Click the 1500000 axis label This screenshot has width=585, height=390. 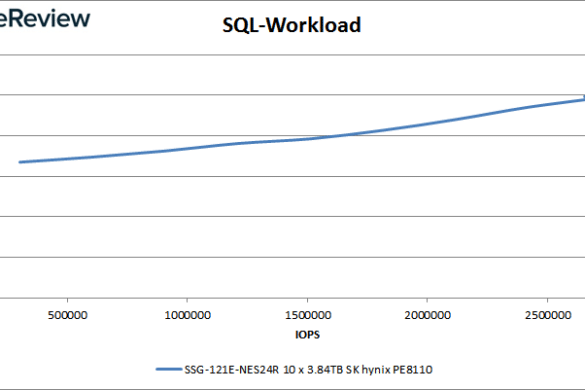pyautogui.click(x=308, y=315)
